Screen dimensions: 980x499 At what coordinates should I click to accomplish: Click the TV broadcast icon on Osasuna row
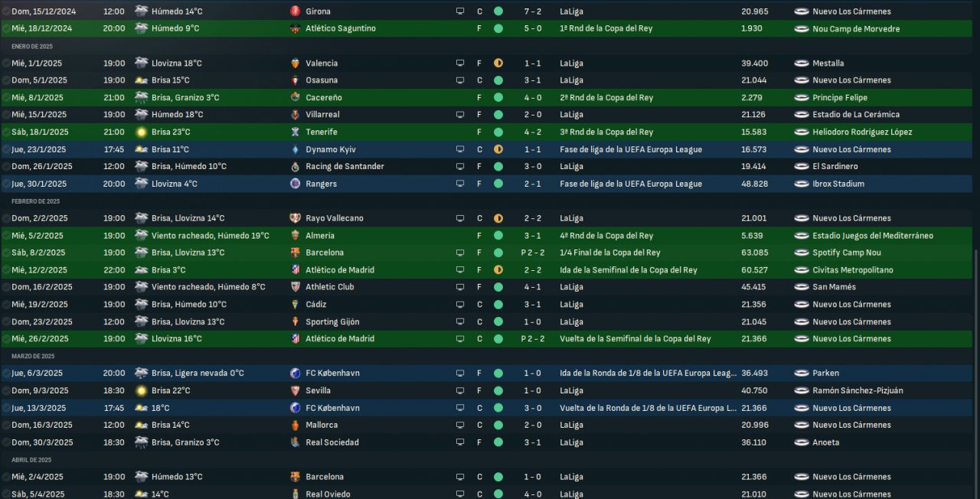click(x=460, y=80)
